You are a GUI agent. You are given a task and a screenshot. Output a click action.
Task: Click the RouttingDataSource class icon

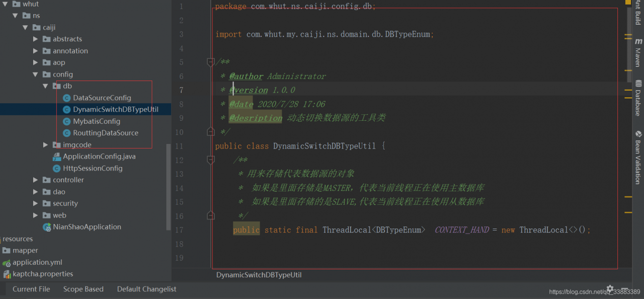[x=66, y=133]
